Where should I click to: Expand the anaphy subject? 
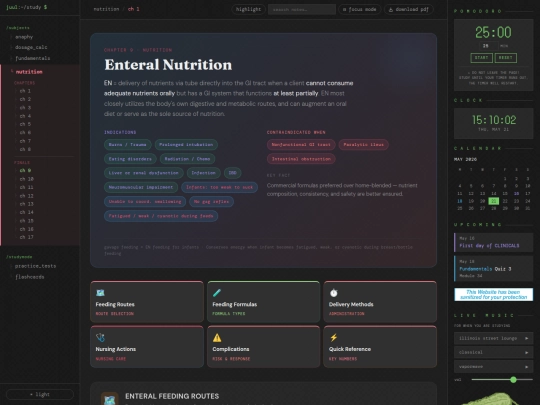pos(23,37)
